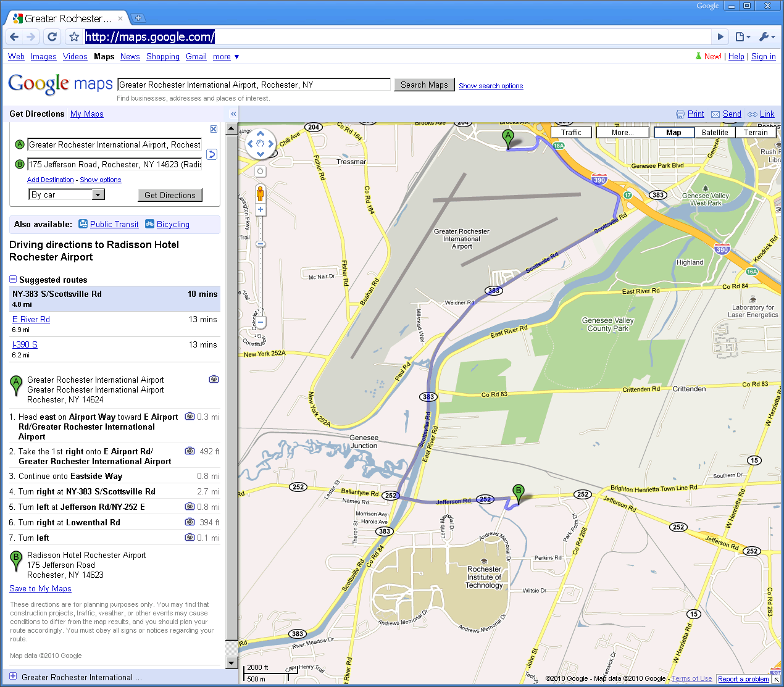Expand the Greater Rochester International bottom section
Image resolution: width=784 pixels, height=687 pixels.
pyautogui.click(x=13, y=677)
